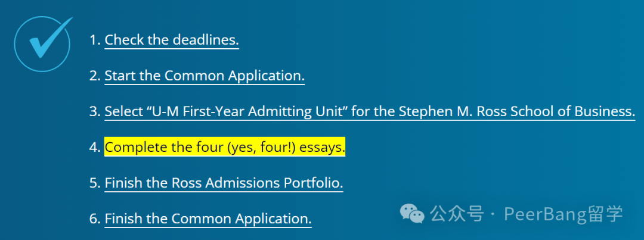Click list number 5 before the Ross Portfolio item
The height and width of the screenshot is (240, 644).
coord(94,183)
